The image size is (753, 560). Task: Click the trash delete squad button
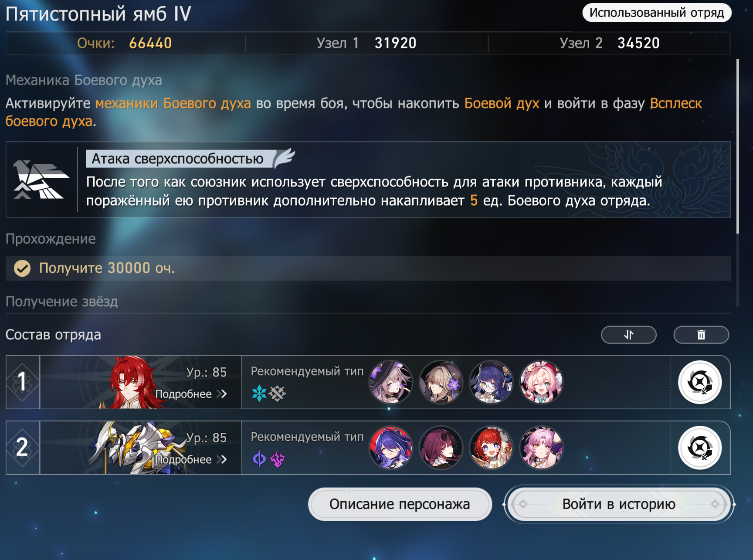(701, 335)
